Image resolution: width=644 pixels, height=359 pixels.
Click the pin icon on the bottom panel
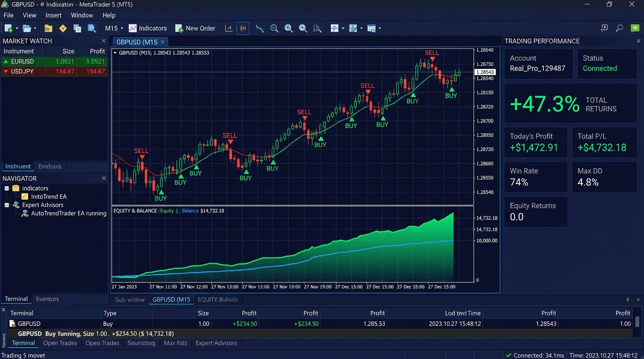click(x=628, y=300)
